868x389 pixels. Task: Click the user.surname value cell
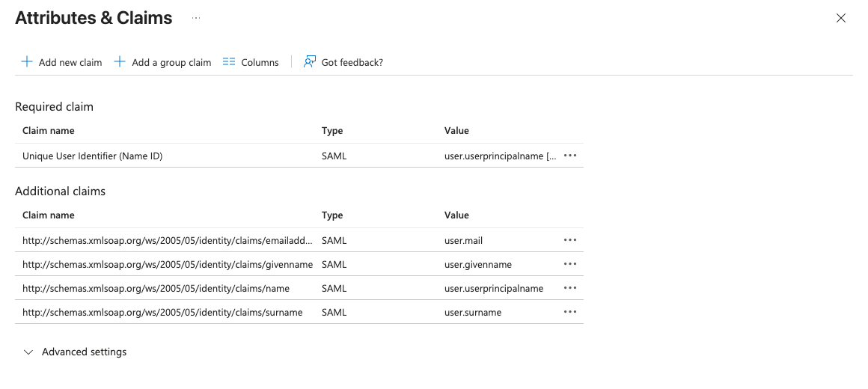point(473,312)
